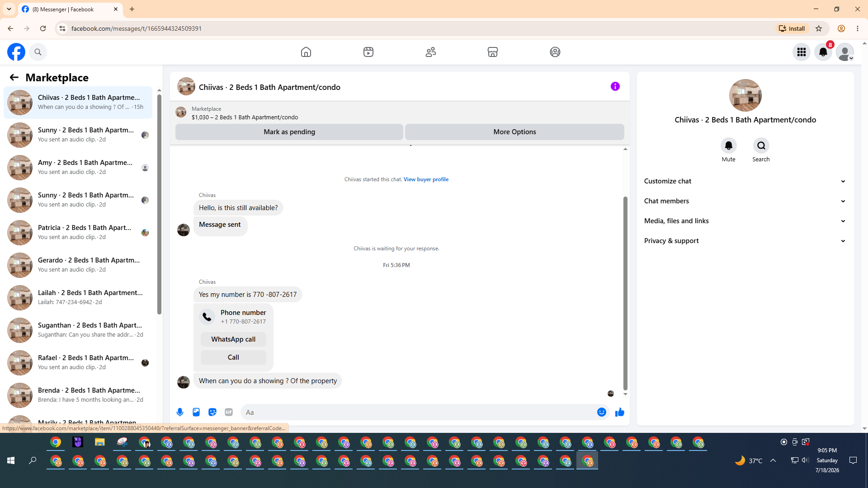Open Gerardo 2 Beds conversation

tap(78, 265)
